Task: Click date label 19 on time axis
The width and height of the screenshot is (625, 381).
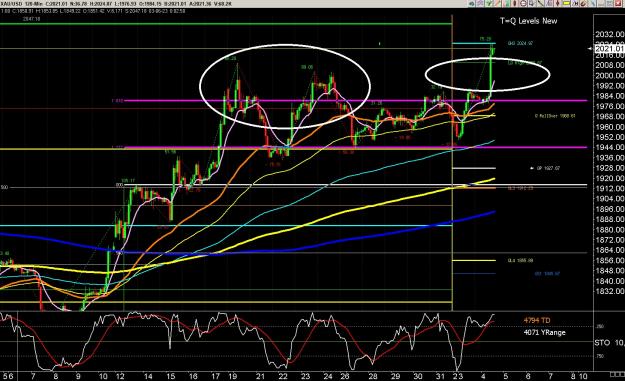Action: [x=233, y=376]
